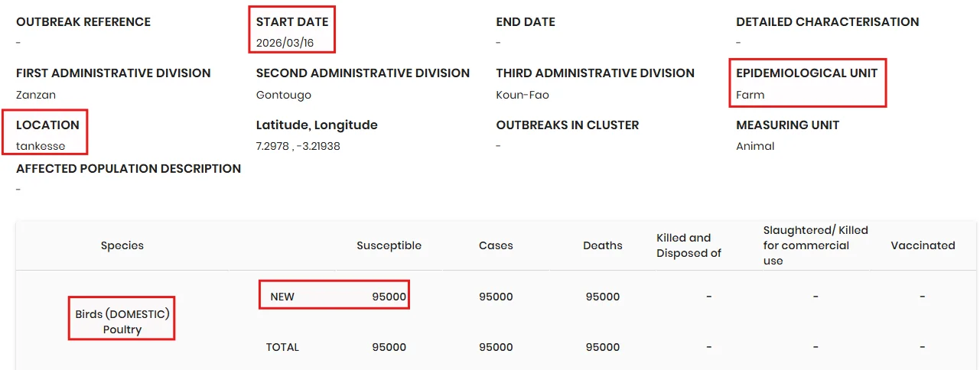Screen dimensions: 980x370
Task: Click the Deaths column header
Action: coord(603,245)
